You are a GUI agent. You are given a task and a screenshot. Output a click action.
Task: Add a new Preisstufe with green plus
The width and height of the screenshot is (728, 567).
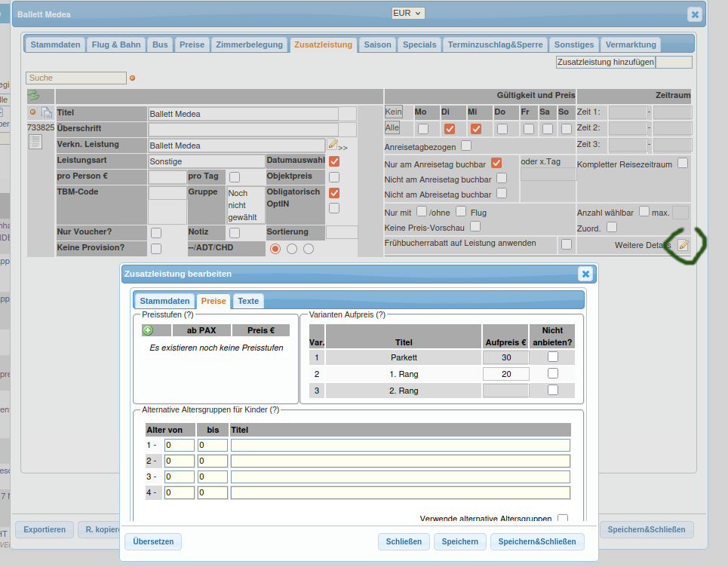[148, 330]
